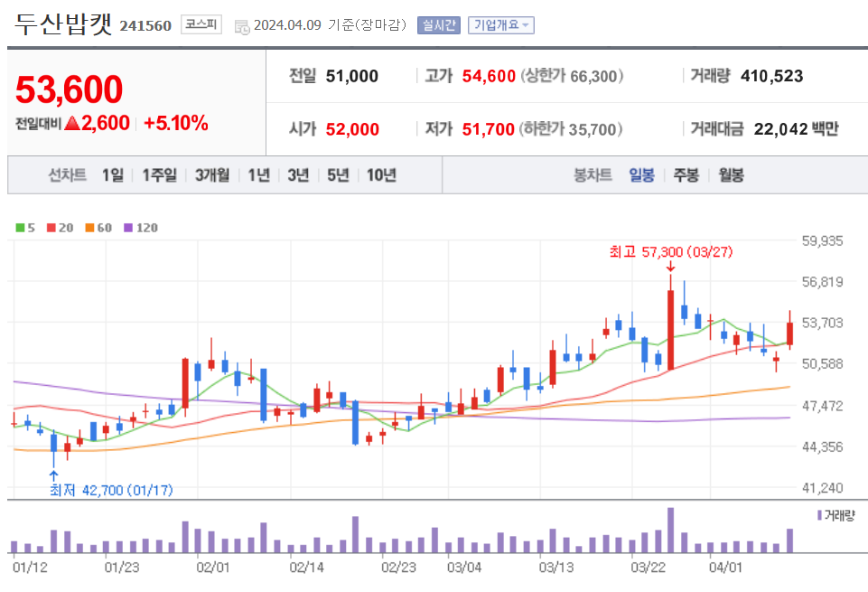This screenshot has width=868, height=592.
Task: Click the 03/22 date axis label
Action: 649,568
